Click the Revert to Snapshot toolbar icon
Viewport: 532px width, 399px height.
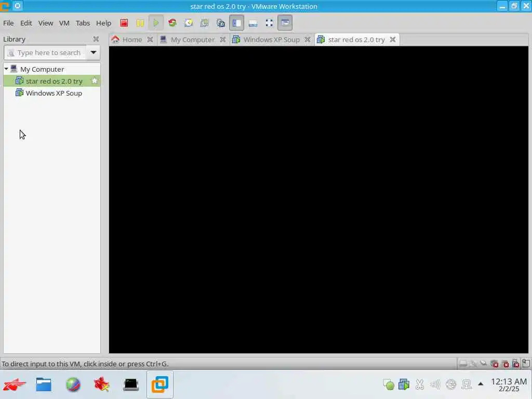(x=204, y=23)
